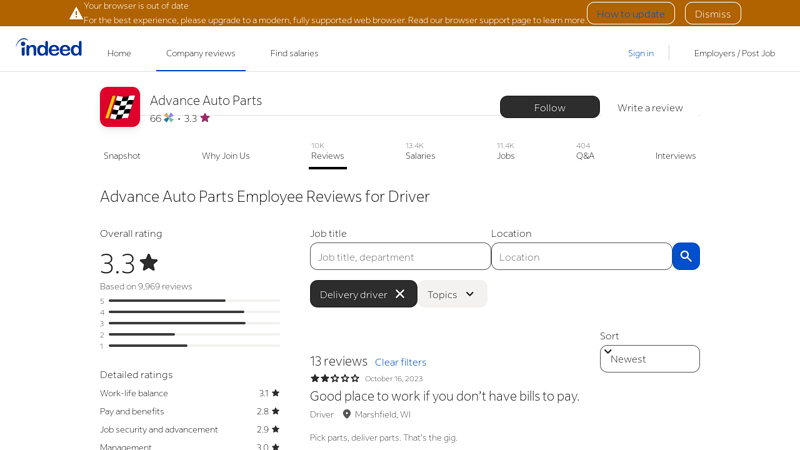Open the Pay and benefits rating row
Viewport: 800px width, 450px height.
pos(190,411)
